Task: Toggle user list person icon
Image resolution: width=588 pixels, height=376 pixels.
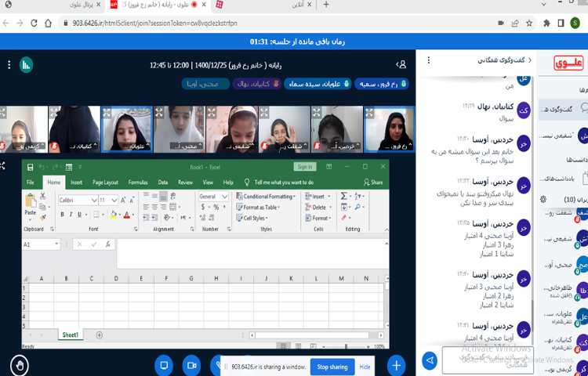Action: pyautogui.click(x=401, y=65)
